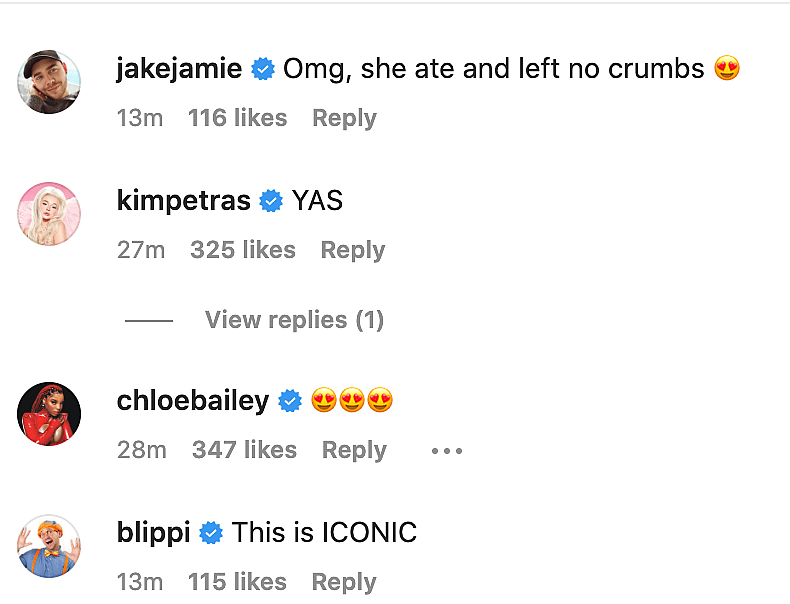Reply to chloebailey's emoji comment

pyautogui.click(x=354, y=450)
